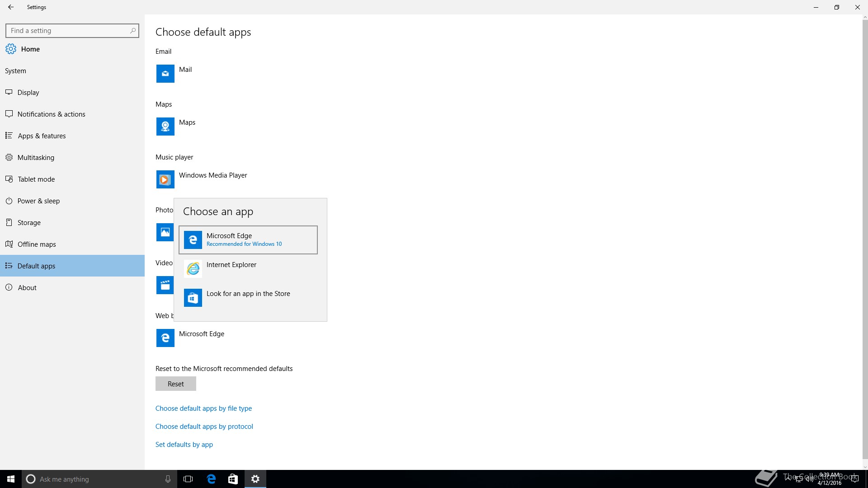Click the vertical scrollbar of settings page
The width and height of the screenshot is (868, 488).
pyautogui.click(x=865, y=239)
